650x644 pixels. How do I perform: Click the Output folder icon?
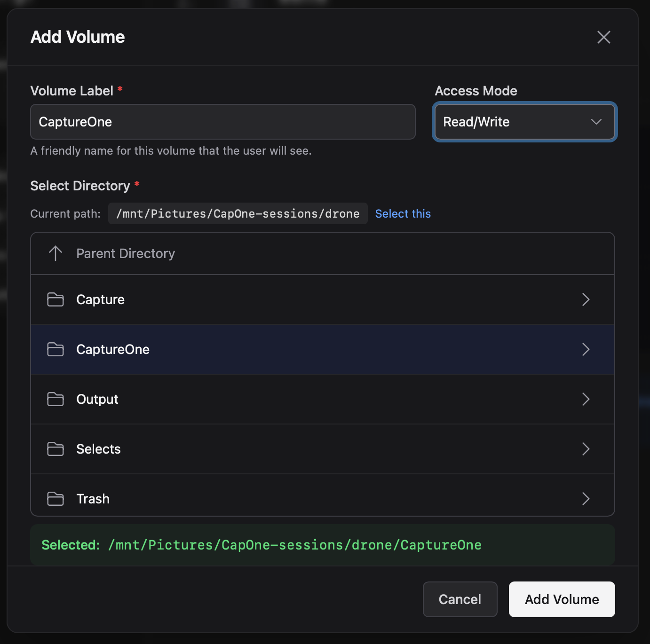coord(55,399)
